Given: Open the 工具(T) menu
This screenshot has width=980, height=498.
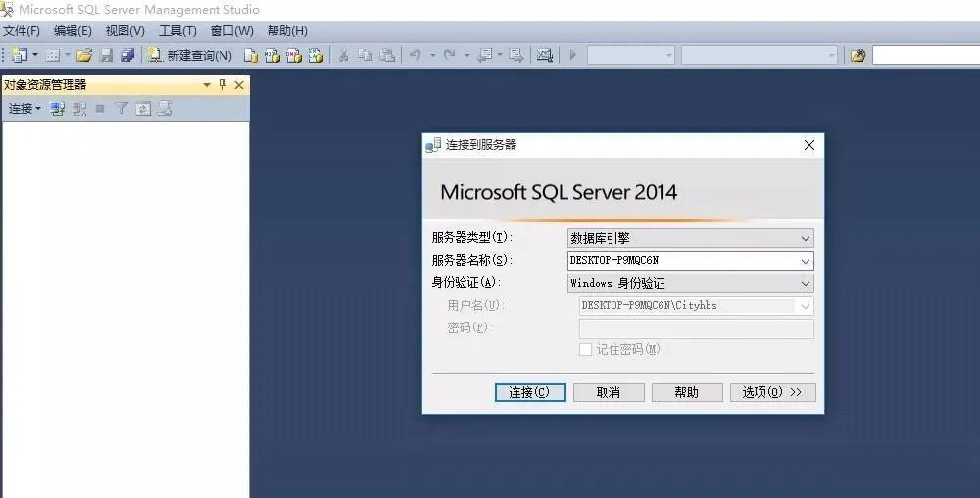Looking at the screenshot, I should [177, 30].
